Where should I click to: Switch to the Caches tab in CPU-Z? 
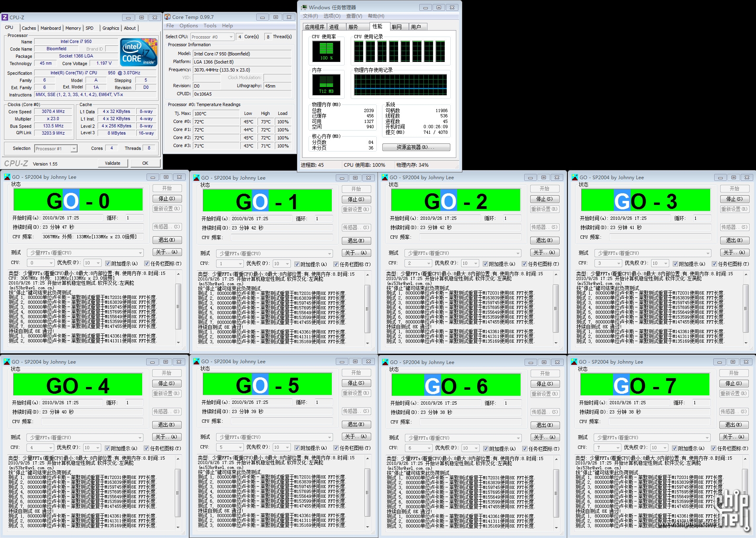tap(29, 28)
